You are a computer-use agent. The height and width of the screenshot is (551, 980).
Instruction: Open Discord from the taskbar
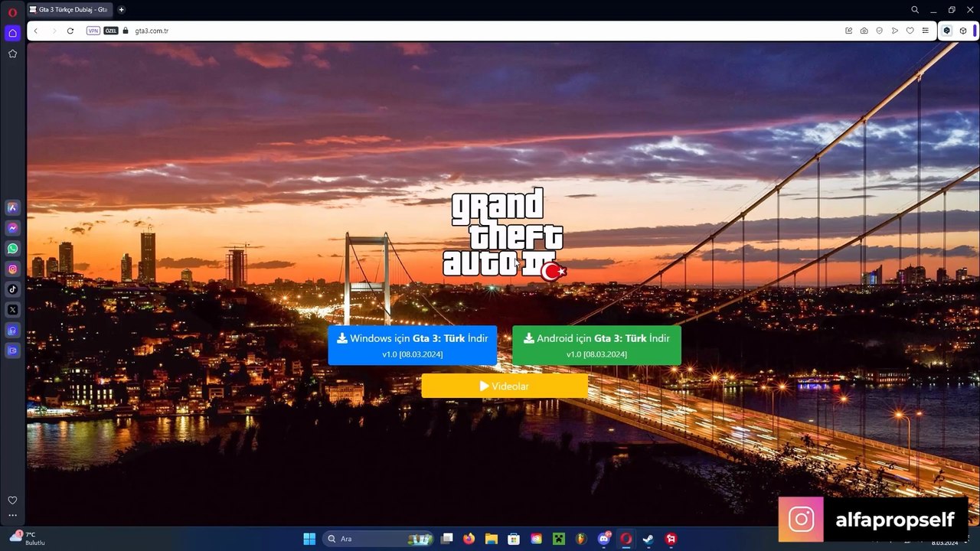[x=604, y=539]
